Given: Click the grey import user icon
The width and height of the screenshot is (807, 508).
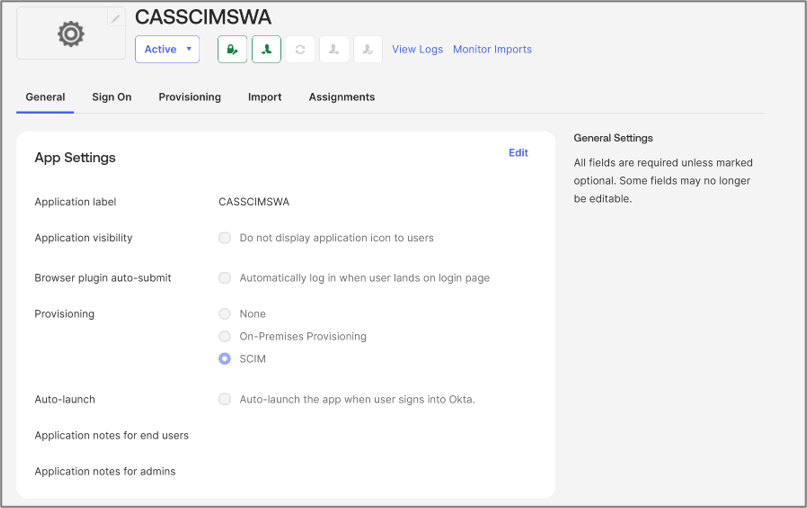Looking at the screenshot, I should [334, 49].
